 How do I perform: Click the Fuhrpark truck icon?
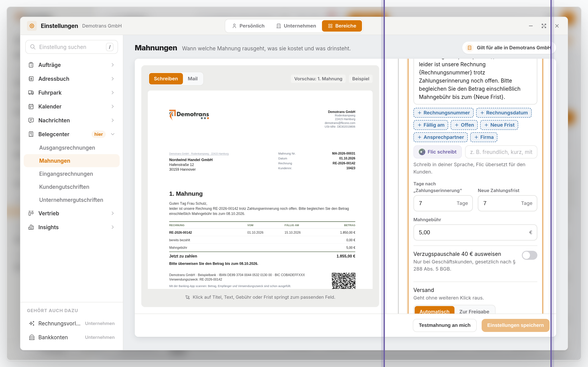[x=31, y=93]
